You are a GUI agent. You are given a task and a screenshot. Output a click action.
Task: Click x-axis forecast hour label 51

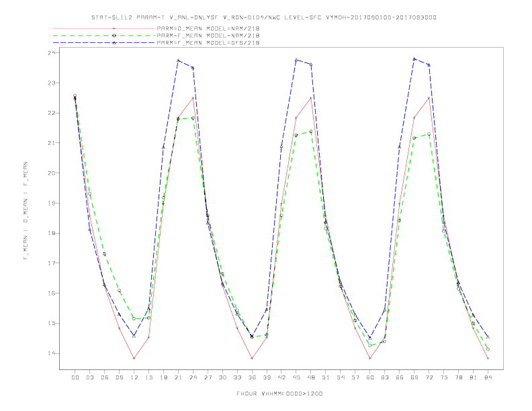(326, 377)
